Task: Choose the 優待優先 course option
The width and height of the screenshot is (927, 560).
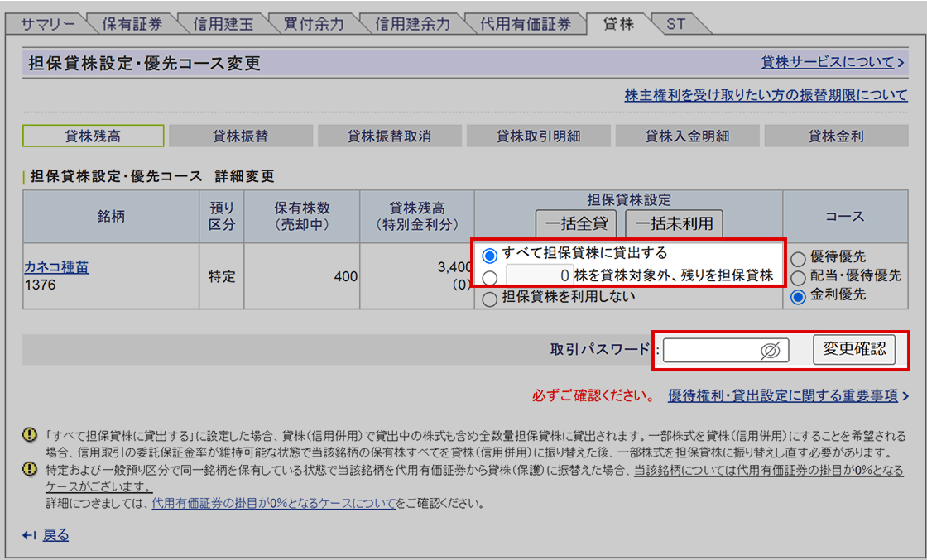Action: pyautogui.click(x=799, y=258)
